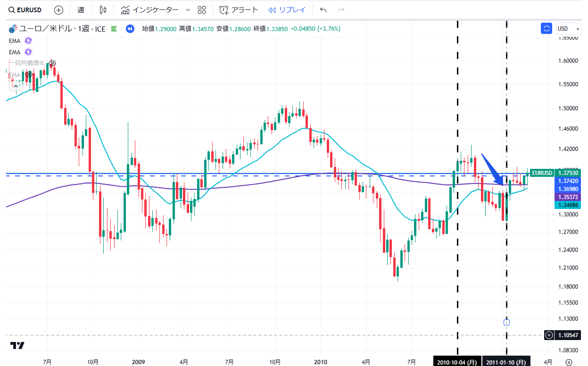This screenshot has width=588, height=366.
Task: Toggle the blue fullscreen frame button
Action: [547, 28]
